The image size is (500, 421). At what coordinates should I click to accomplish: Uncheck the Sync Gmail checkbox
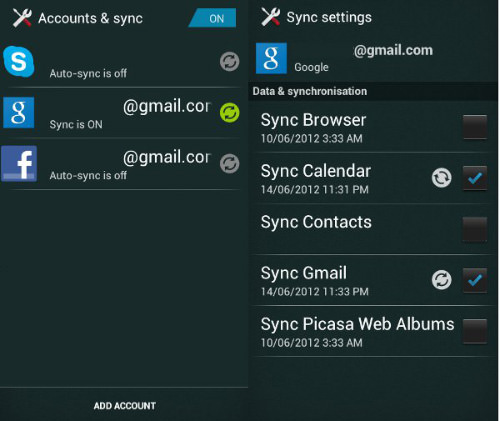coord(475,280)
